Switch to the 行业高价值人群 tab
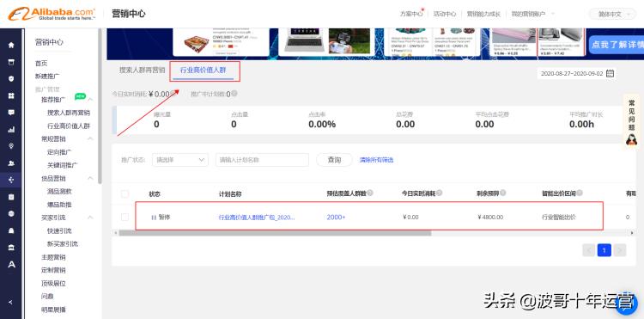 pos(204,71)
